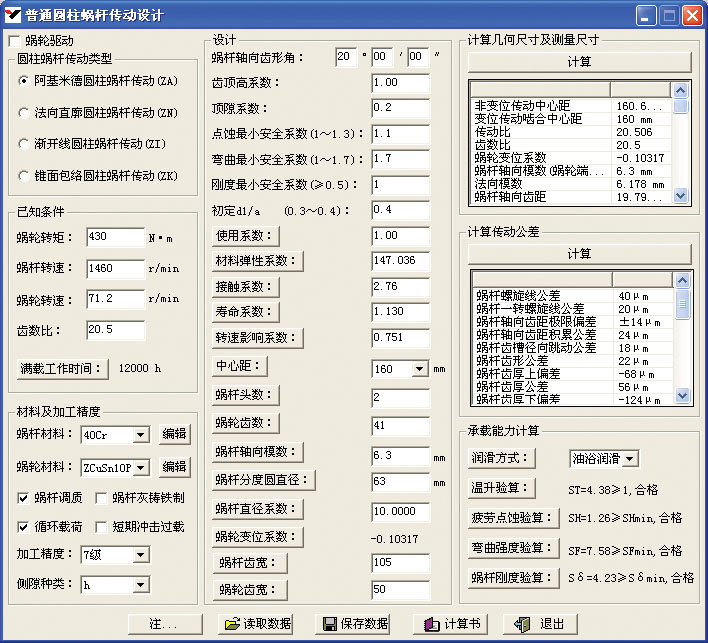Toggle the 短期冲击过载 checkbox

pyautogui.click(x=102, y=527)
